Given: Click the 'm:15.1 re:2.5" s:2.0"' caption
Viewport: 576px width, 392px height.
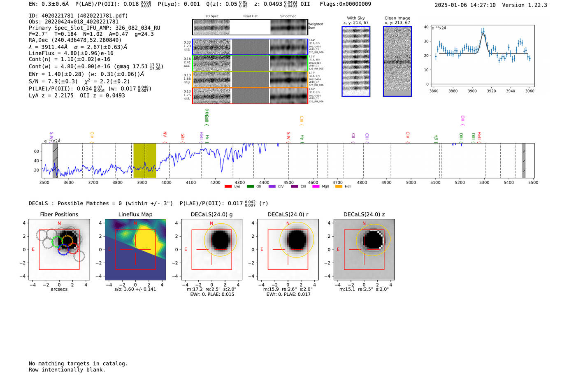Looking at the screenshot, I should click(364, 289).
